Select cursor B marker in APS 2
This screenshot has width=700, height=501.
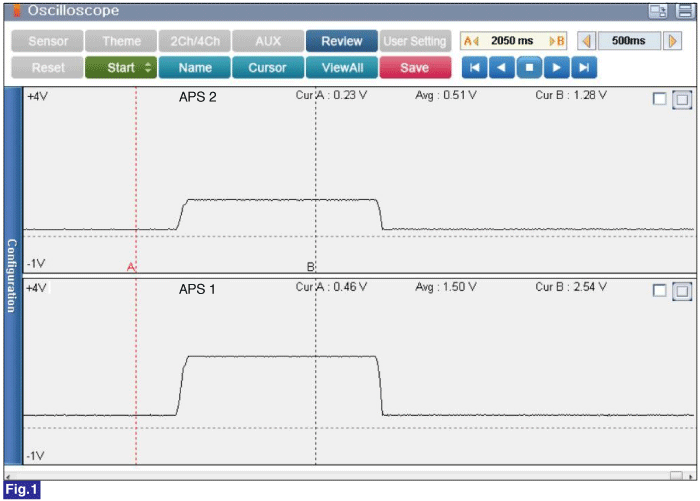311,267
